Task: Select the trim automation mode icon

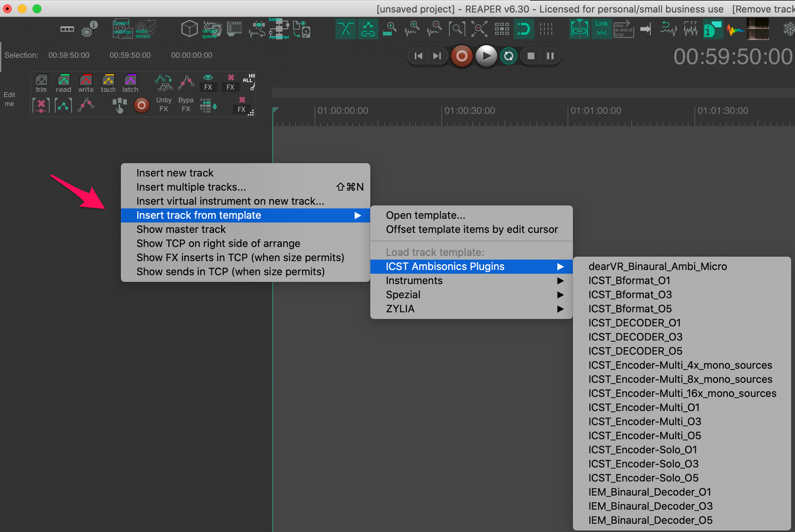Action: tap(41, 83)
